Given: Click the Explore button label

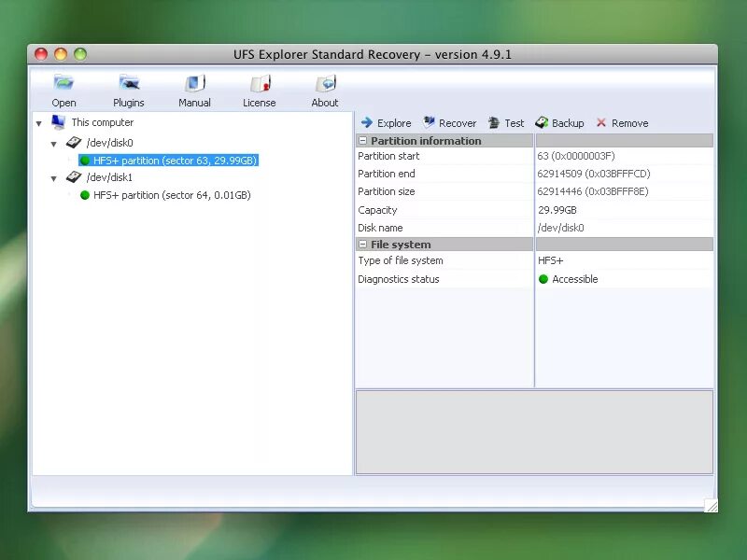Looking at the screenshot, I should coord(394,123).
